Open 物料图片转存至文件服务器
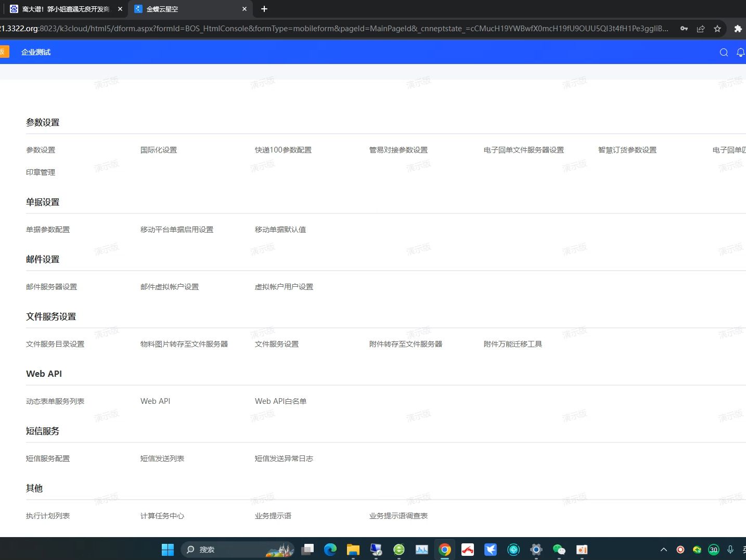Viewport: 746px width, 560px height. (x=184, y=344)
